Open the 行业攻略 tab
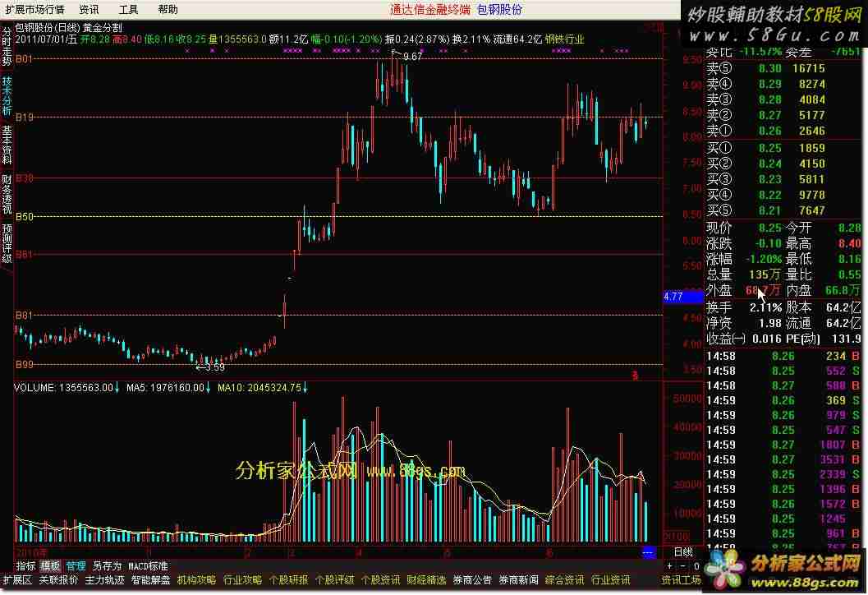This screenshot has width=868, height=595. (x=242, y=580)
